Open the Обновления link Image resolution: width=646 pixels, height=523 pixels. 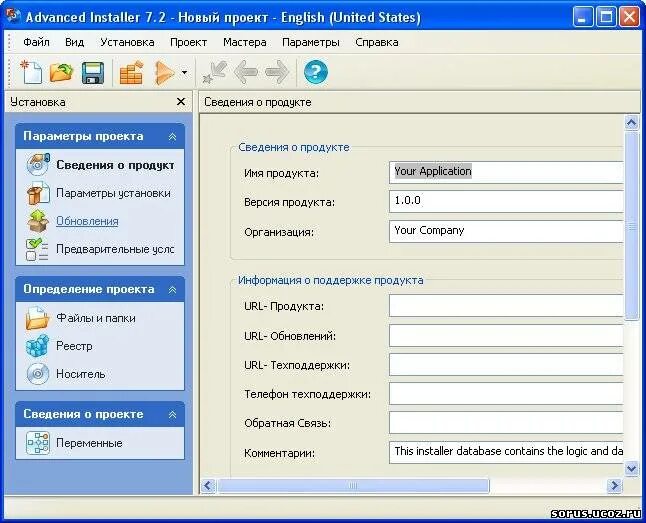[x=87, y=221]
